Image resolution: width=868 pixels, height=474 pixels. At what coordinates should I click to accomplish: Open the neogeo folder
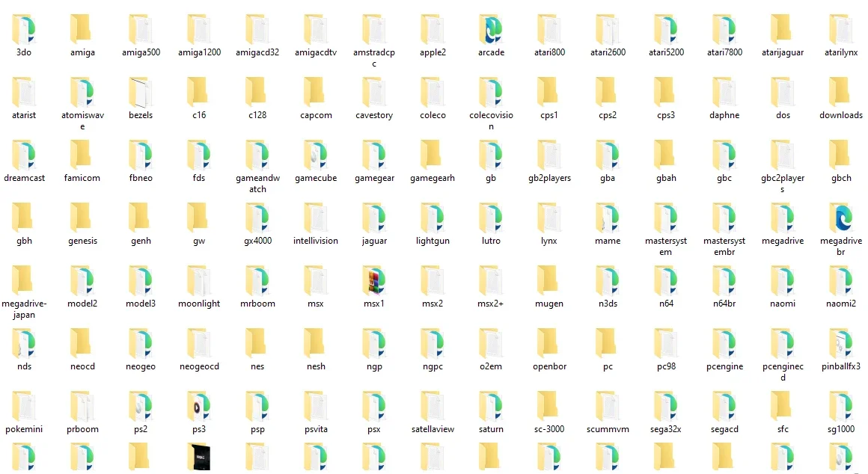click(141, 343)
